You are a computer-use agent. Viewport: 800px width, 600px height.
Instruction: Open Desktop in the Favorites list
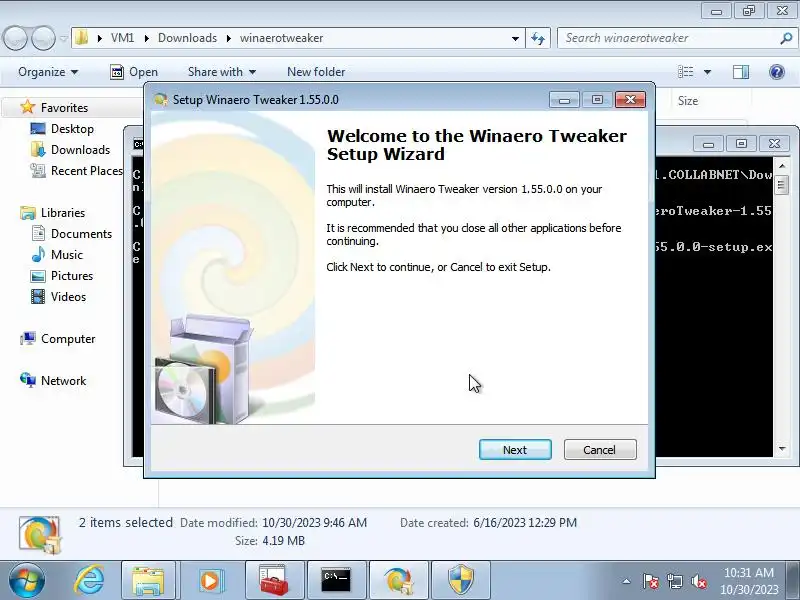pos(72,129)
